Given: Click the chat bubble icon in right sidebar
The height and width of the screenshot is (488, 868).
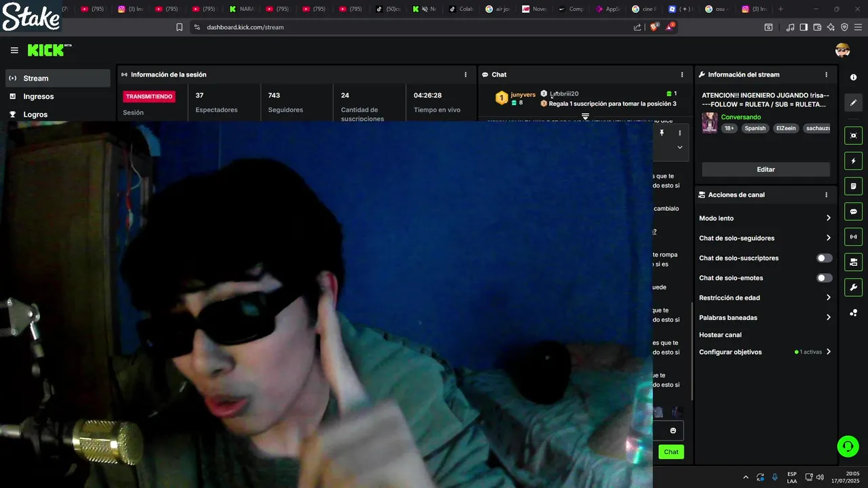Looking at the screenshot, I should coord(853,211).
